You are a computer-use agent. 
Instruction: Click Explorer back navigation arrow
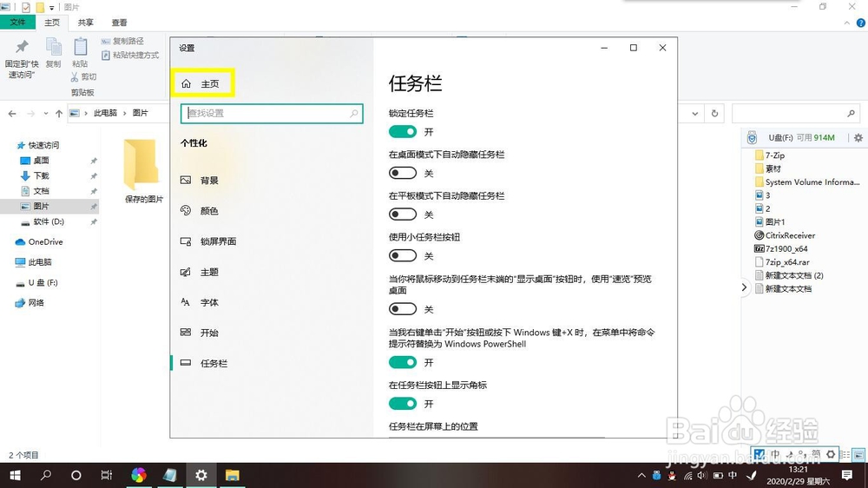(x=12, y=114)
